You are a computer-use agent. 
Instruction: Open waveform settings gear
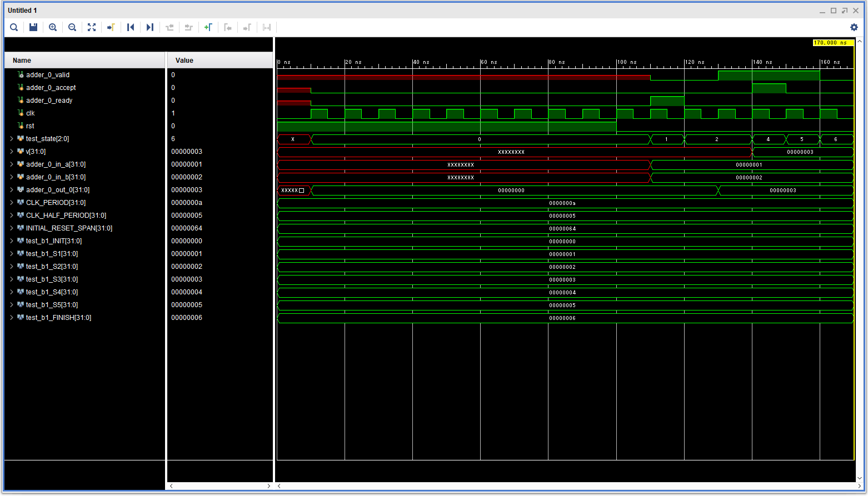(854, 27)
